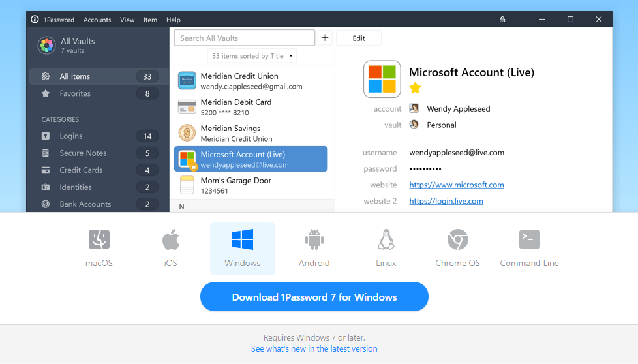Select the Command Line terminal icon
The height and width of the screenshot is (364, 638).
tap(529, 239)
